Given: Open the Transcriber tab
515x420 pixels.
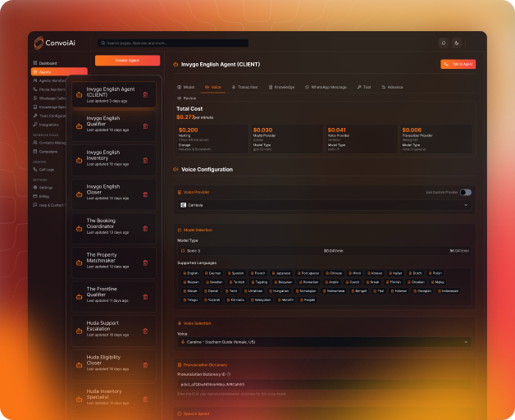Looking at the screenshot, I should tap(244, 87).
